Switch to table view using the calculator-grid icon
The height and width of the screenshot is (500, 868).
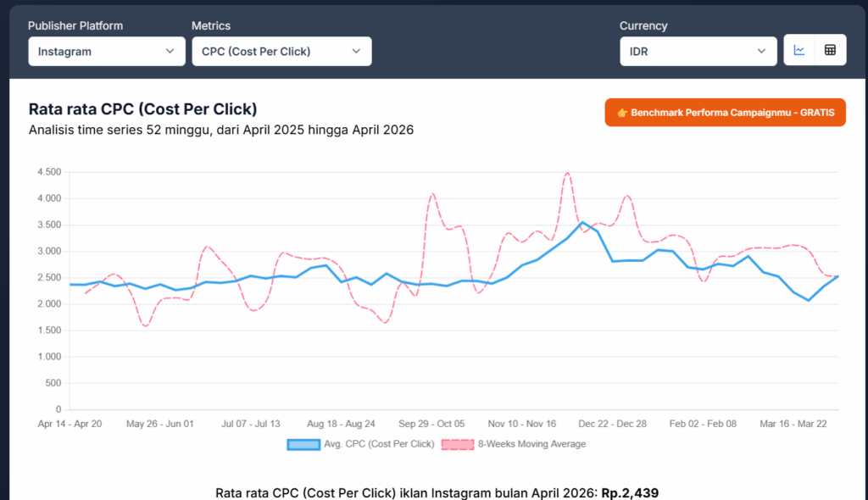[832, 49]
